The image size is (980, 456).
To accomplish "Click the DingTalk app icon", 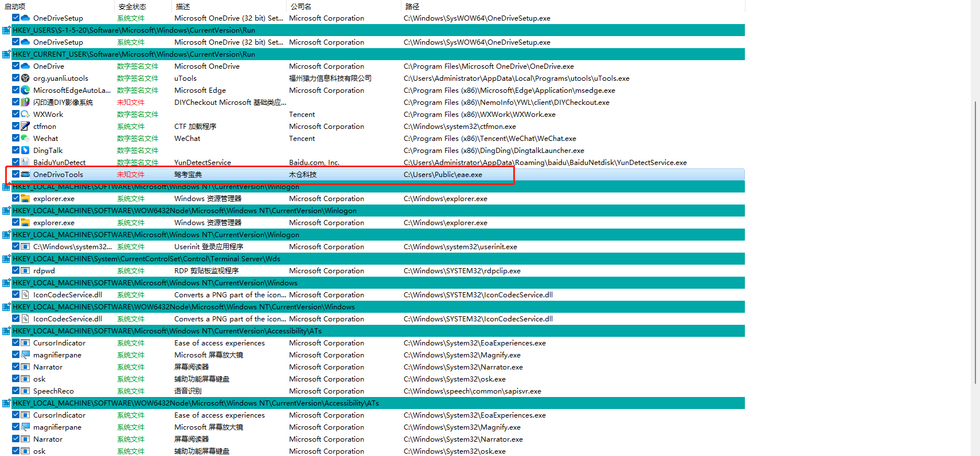I will click(25, 150).
